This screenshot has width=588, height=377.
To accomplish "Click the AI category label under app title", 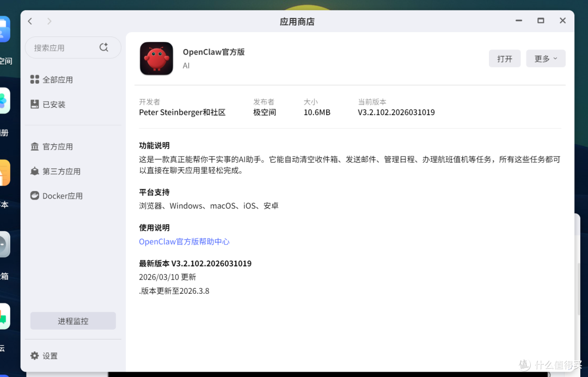I will click(x=186, y=66).
